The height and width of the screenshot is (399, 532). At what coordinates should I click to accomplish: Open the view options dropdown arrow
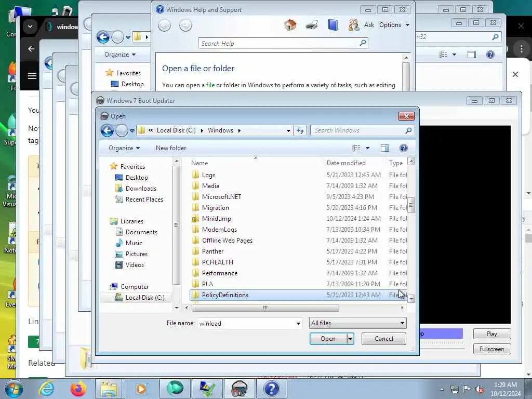pyautogui.click(x=367, y=148)
